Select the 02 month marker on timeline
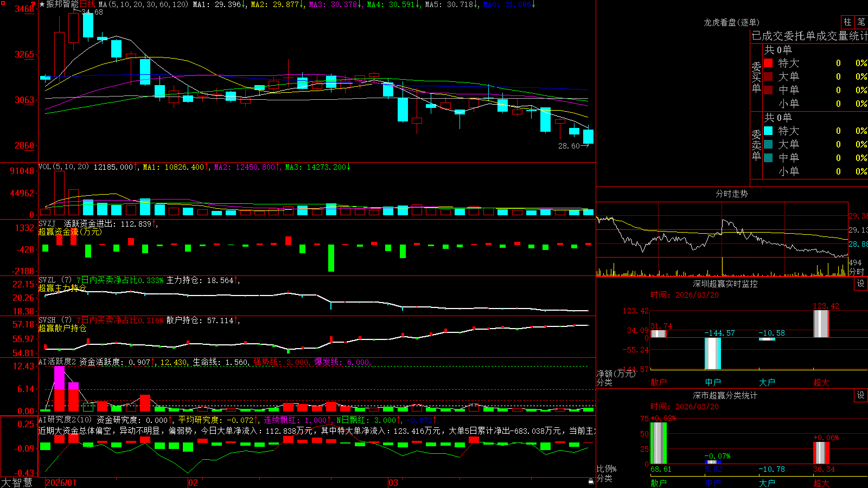Screen dimensions: 868x488 193,483
